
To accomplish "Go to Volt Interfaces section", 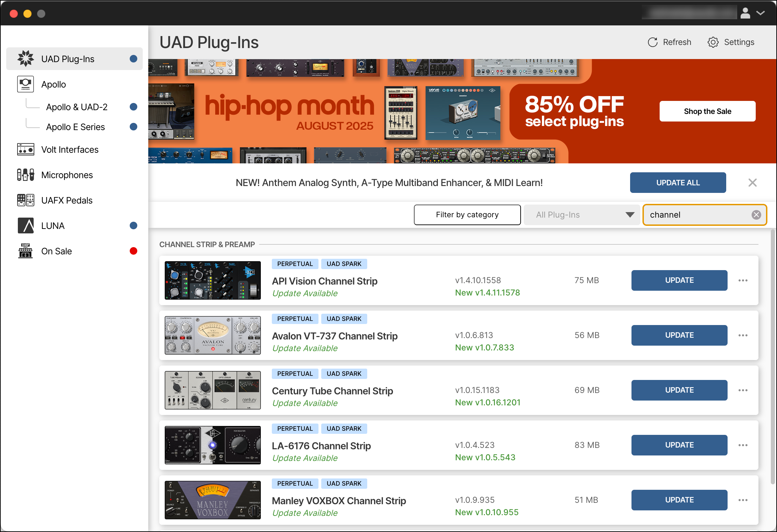I will 74,150.
